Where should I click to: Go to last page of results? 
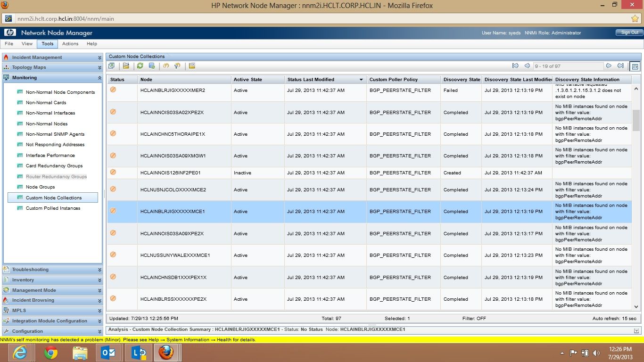pyautogui.click(x=620, y=66)
